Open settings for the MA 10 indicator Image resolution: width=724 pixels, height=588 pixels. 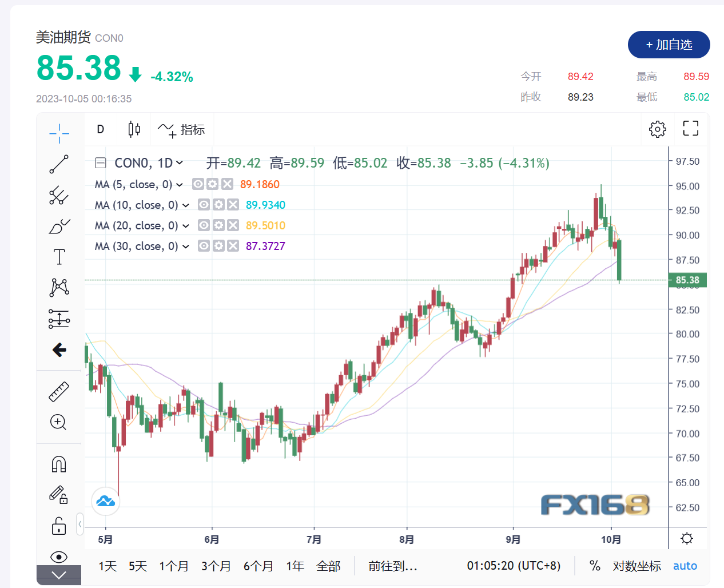tap(218, 205)
